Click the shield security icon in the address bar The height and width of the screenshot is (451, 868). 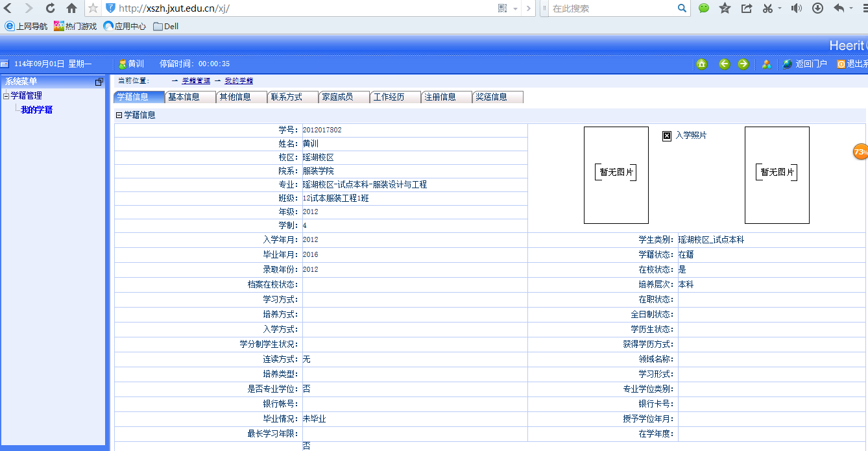(110, 8)
